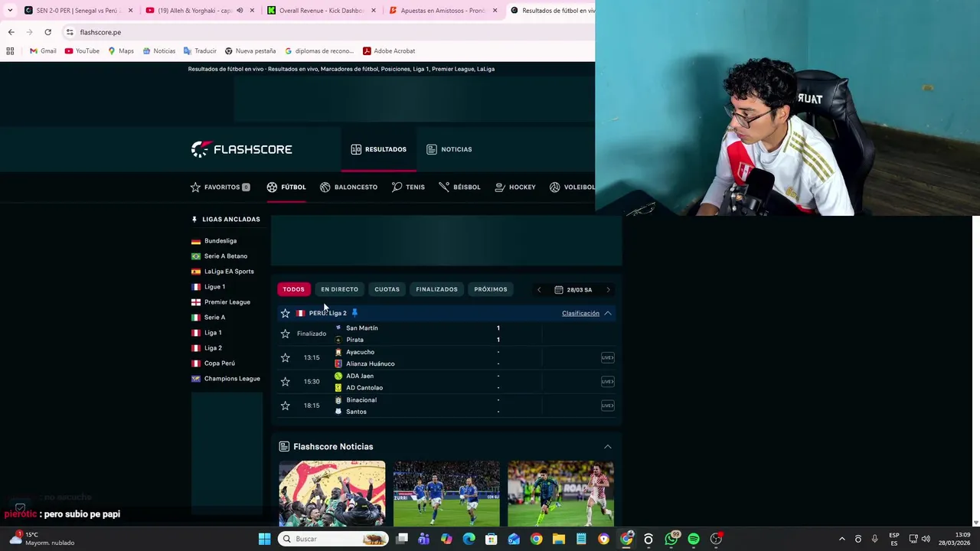This screenshot has height=551, width=980.
Task: Open Windows Start menu
Action: tap(264, 539)
